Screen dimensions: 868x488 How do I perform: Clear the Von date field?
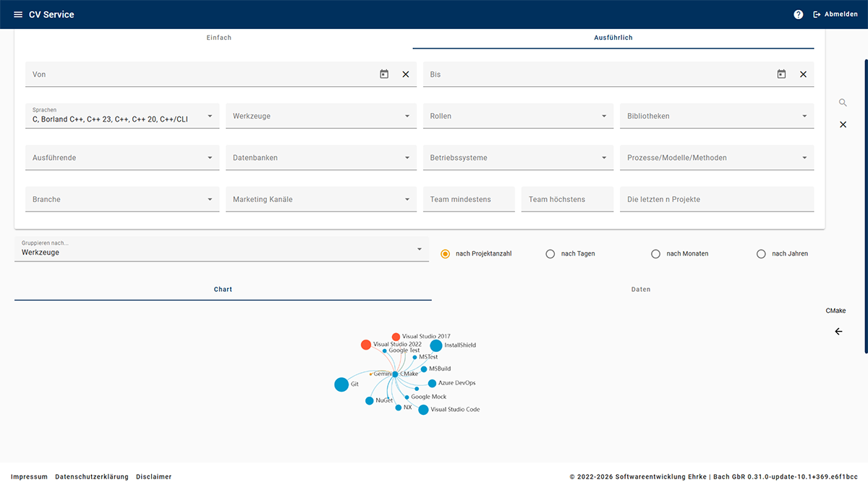tap(406, 74)
